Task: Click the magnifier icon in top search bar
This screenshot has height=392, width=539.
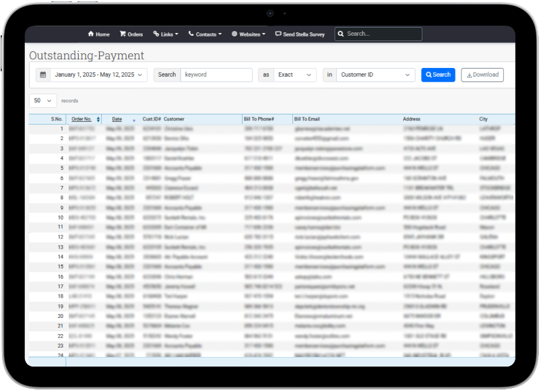Action: [341, 34]
